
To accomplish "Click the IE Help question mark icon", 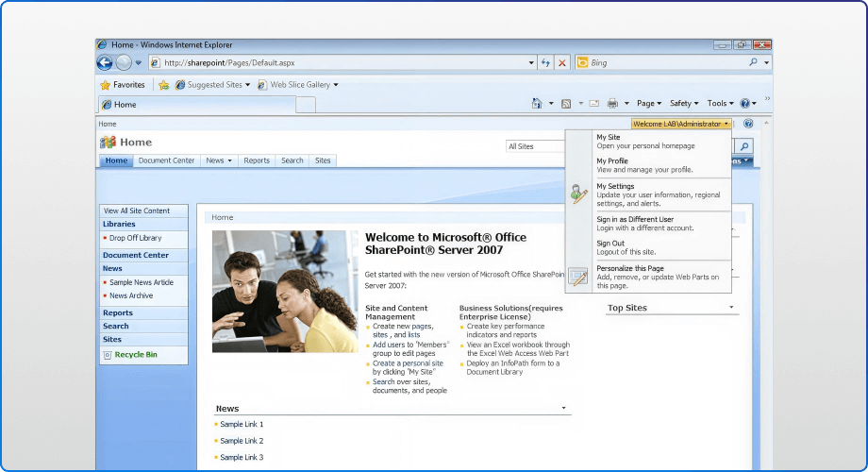I will click(x=745, y=103).
